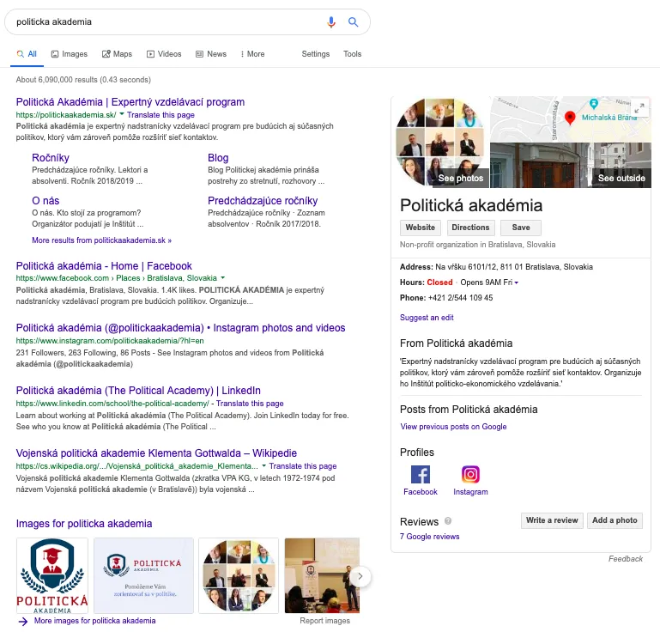Click the blue magnifier search icon
This screenshot has height=644, width=660.
(353, 22)
